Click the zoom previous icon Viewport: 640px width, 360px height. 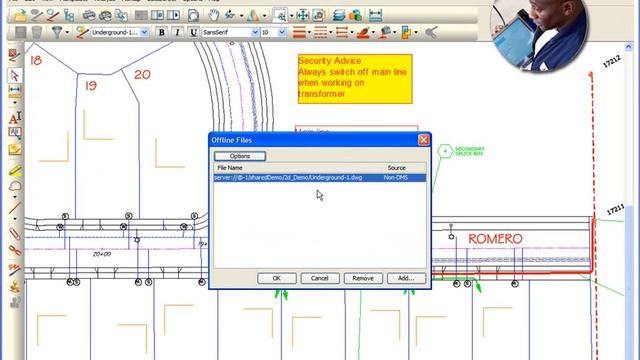[x=319, y=16]
